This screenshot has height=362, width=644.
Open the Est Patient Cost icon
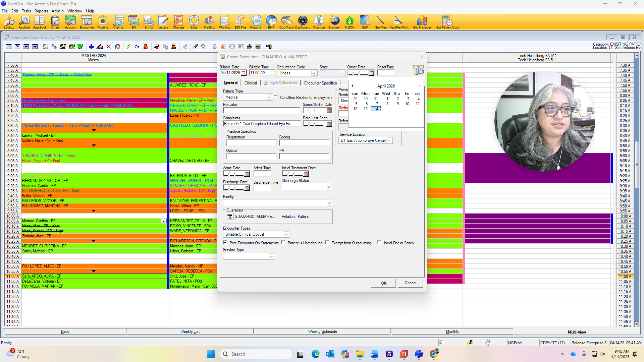(x=447, y=22)
